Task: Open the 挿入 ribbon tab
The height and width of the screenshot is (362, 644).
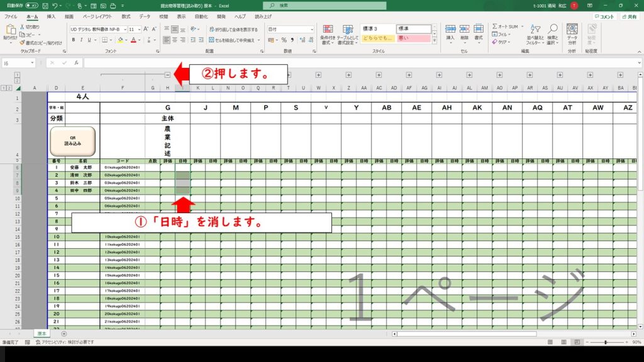Action: 51,16
